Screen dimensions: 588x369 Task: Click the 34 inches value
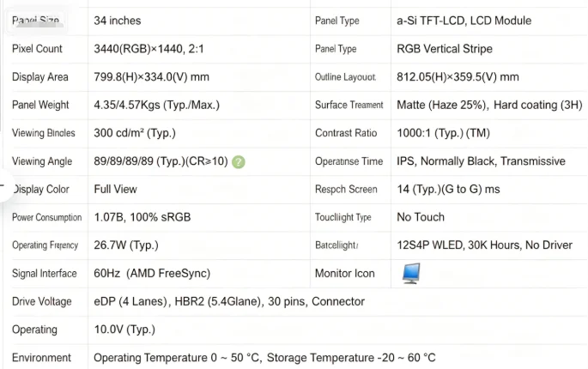(x=118, y=21)
